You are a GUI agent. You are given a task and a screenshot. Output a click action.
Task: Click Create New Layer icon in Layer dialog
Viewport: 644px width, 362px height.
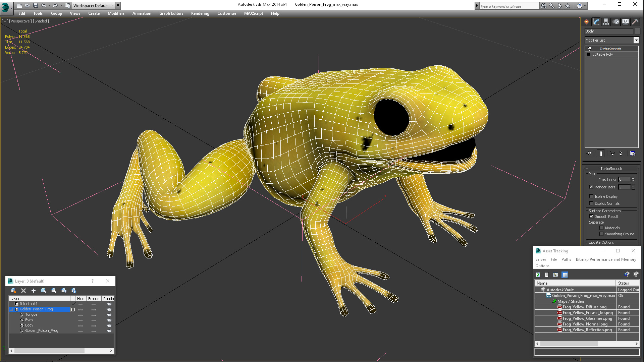point(13,291)
